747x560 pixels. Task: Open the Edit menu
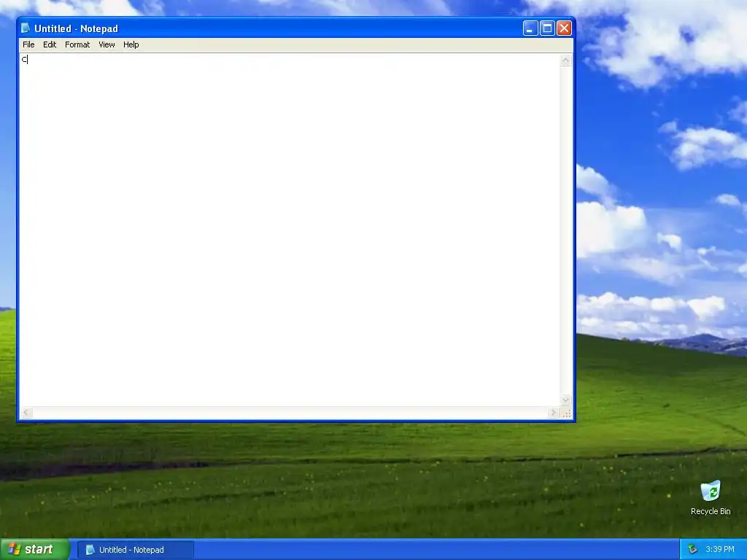coord(50,44)
